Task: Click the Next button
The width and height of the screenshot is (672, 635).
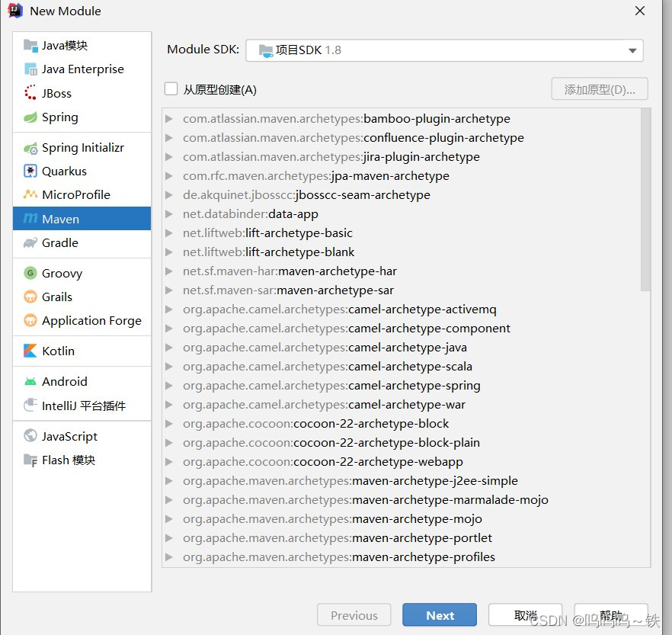Action: pyautogui.click(x=440, y=615)
